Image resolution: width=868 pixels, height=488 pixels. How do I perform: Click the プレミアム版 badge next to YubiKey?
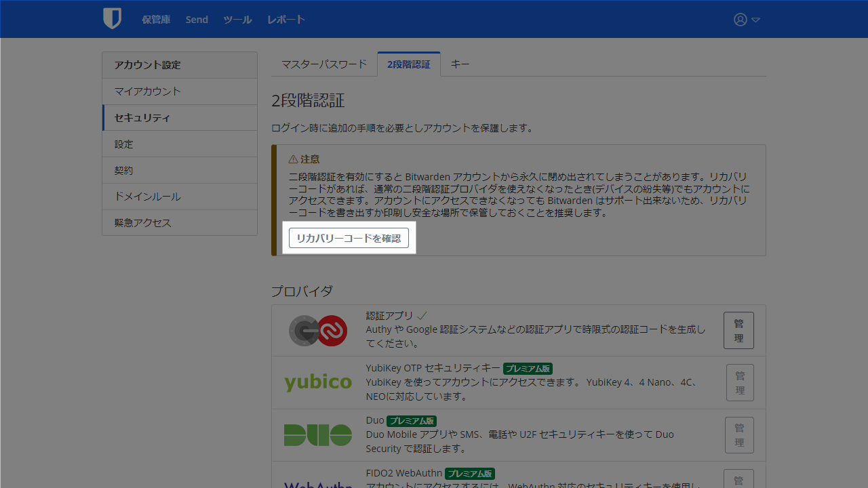pos(528,369)
